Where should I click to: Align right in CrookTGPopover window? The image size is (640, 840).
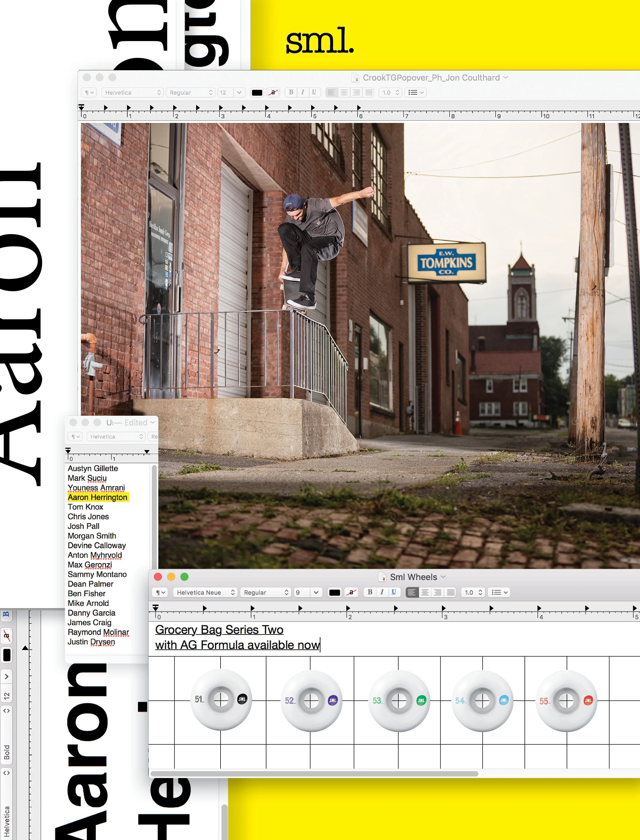[x=356, y=92]
